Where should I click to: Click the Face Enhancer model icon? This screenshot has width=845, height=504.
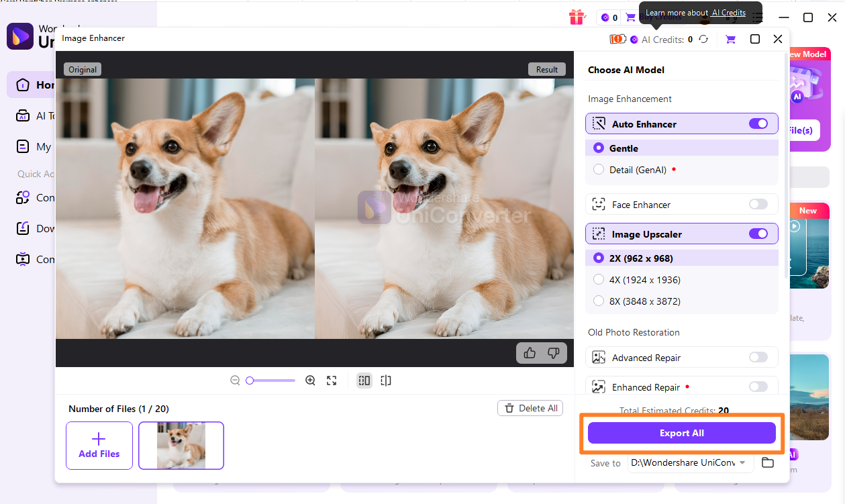pos(599,205)
